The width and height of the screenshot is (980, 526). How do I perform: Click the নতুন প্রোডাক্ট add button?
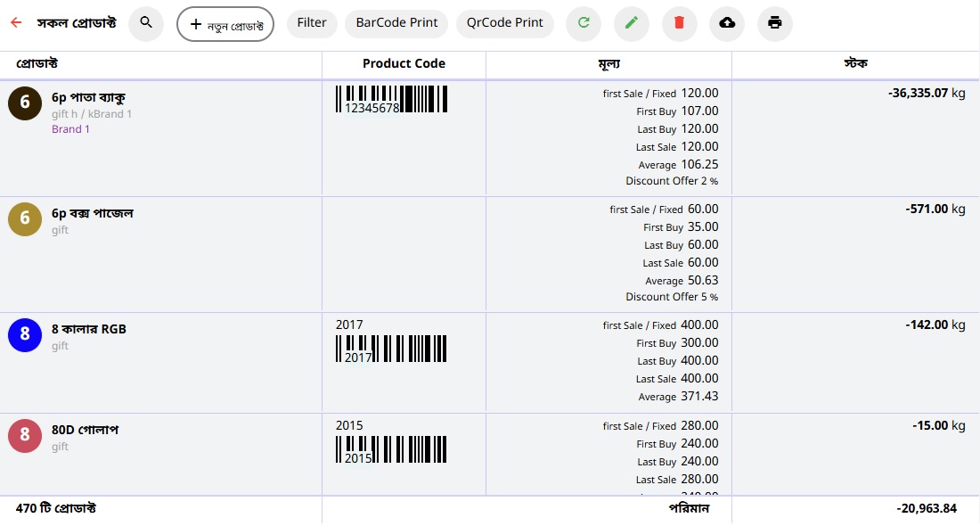pyautogui.click(x=225, y=24)
